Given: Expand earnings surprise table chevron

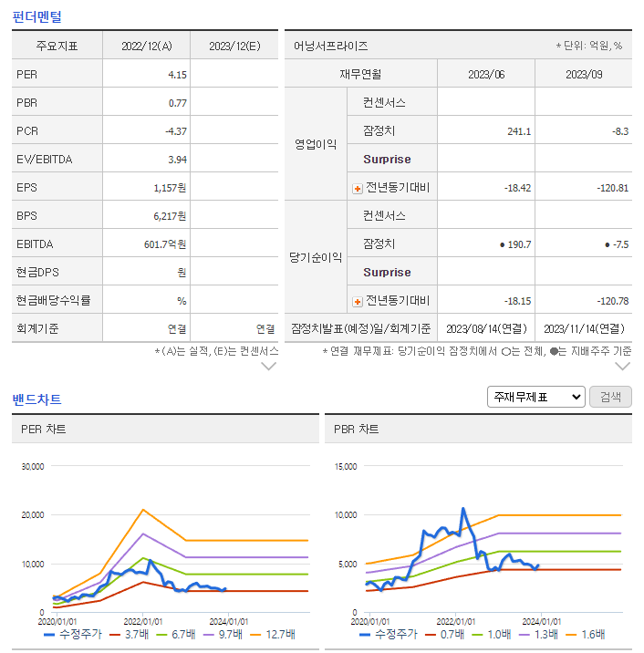Looking at the screenshot, I should click(x=622, y=367).
